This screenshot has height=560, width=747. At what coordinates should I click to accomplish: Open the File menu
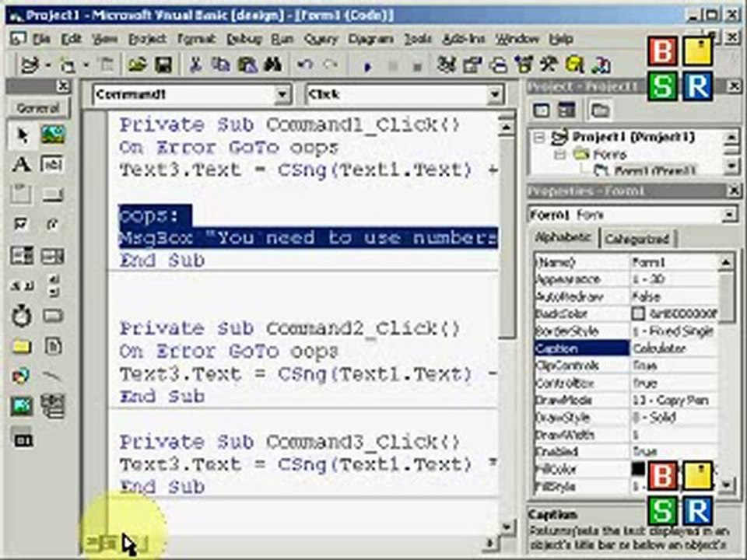click(x=41, y=39)
